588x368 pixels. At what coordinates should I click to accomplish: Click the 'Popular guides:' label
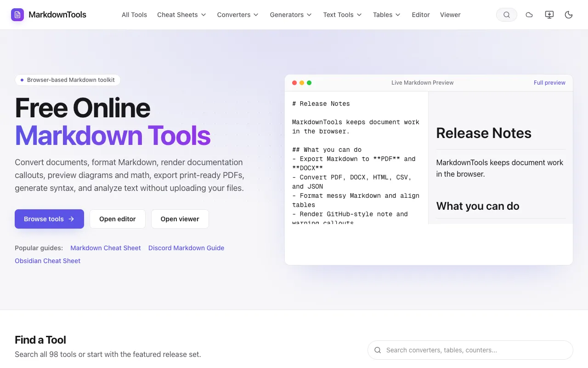[x=39, y=248]
